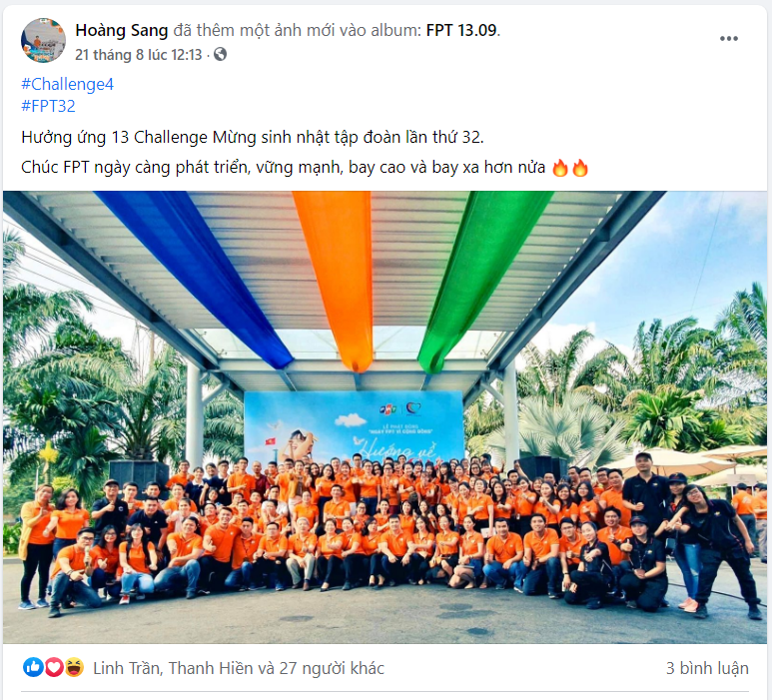Viewport: 772px width, 700px height.
Task: Click the Haha laughing reaction icon
Action: coord(74,667)
